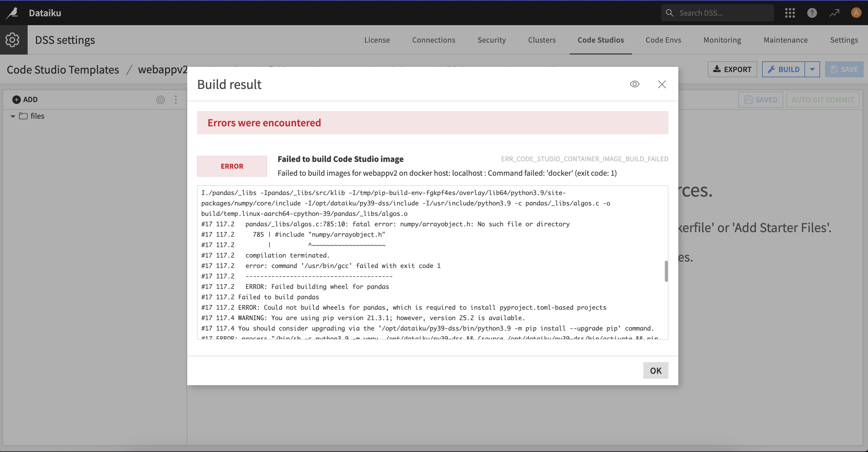Click the ERROR badge label

tap(232, 166)
